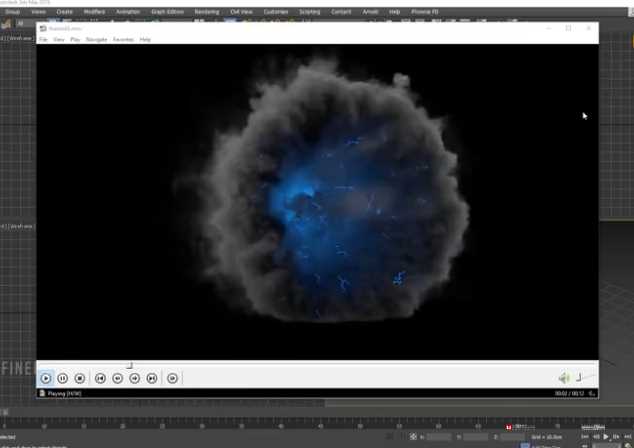Open the media player Help menu

coord(145,39)
